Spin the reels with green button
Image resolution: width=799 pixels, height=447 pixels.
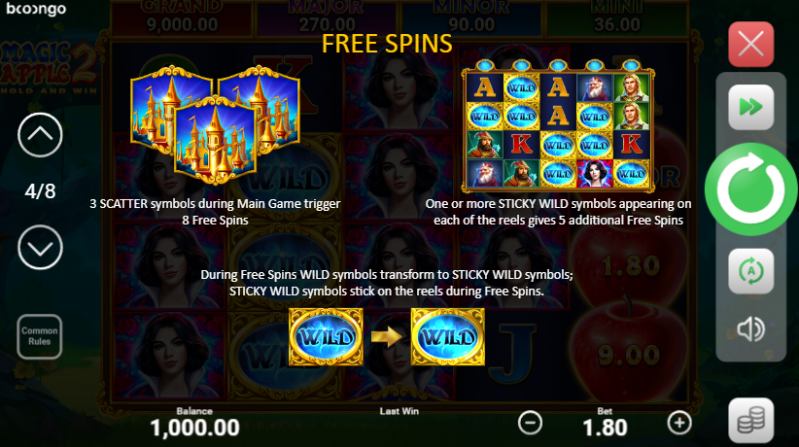click(x=751, y=189)
